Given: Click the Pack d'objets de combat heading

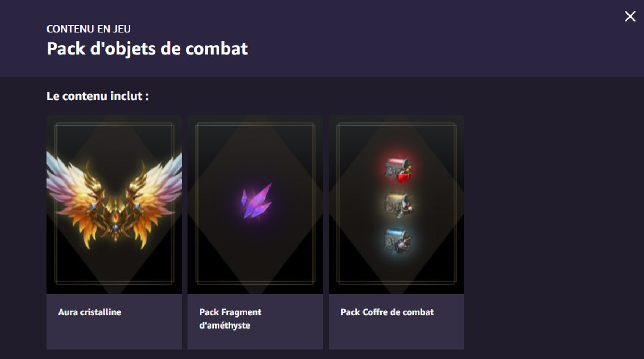Looking at the screenshot, I should click(x=147, y=48).
